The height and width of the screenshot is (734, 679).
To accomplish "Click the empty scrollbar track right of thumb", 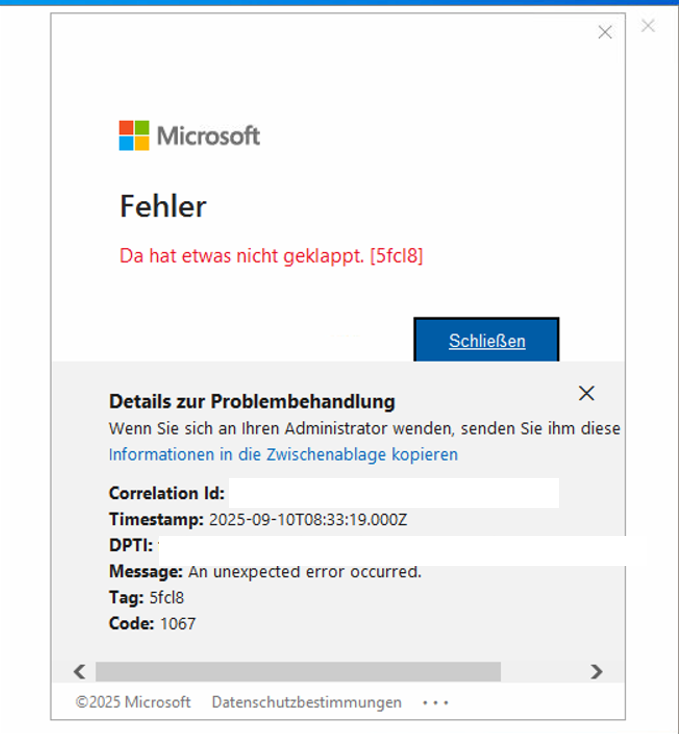I will 542,671.
